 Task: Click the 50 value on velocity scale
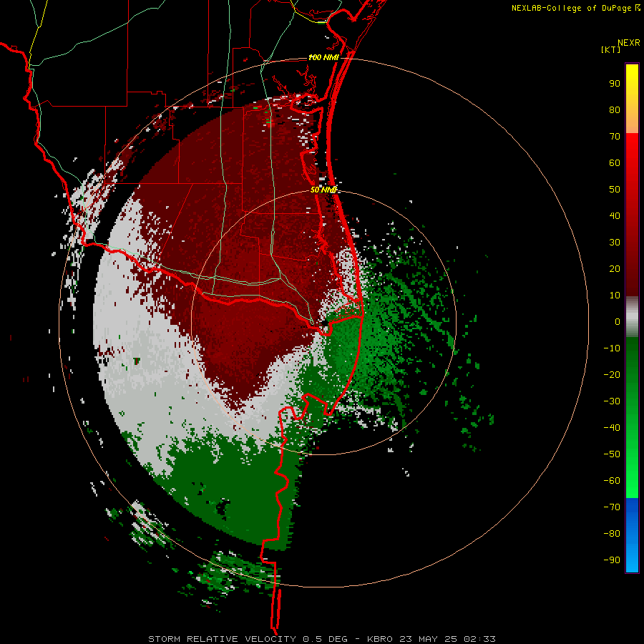click(x=615, y=190)
